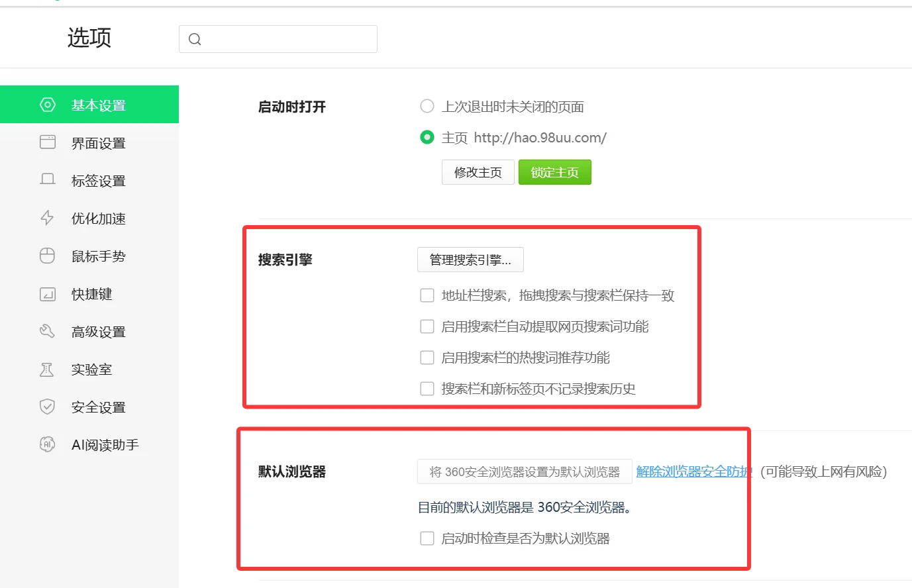Open 管理搜索引擎 dialog
The height and width of the screenshot is (588, 912).
[470, 260]
